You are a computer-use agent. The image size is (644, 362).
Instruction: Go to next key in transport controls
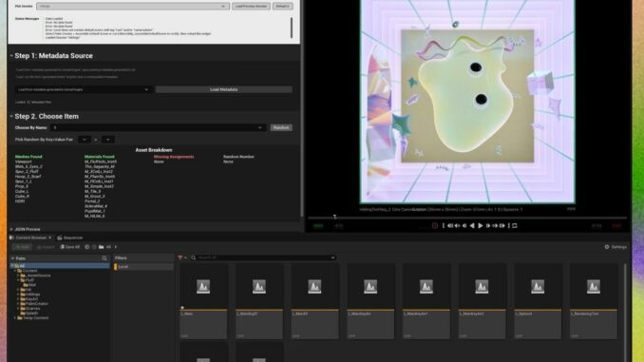tap(495, 225)
